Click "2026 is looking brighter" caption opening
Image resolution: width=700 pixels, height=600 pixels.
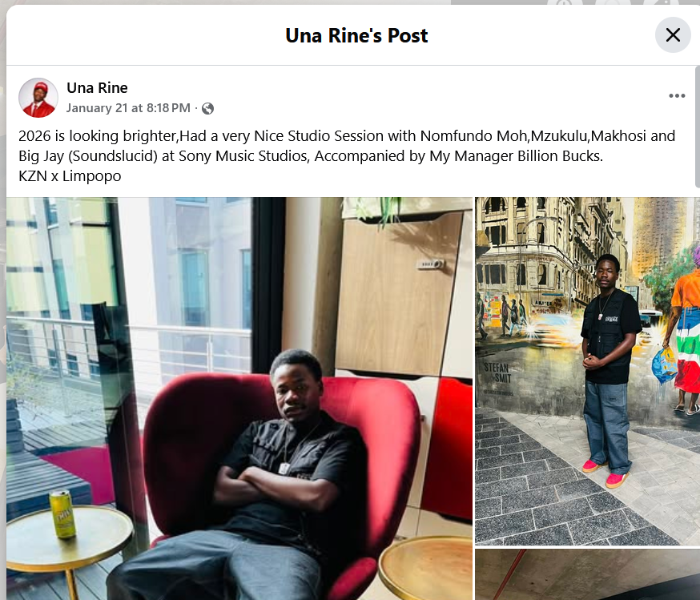pos(98,135)
